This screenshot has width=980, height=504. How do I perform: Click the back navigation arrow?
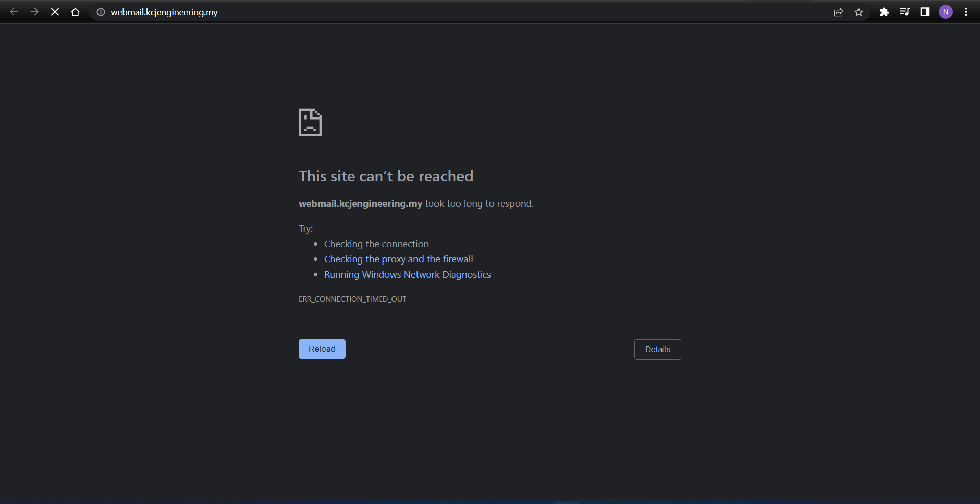[x=14, y=12]
